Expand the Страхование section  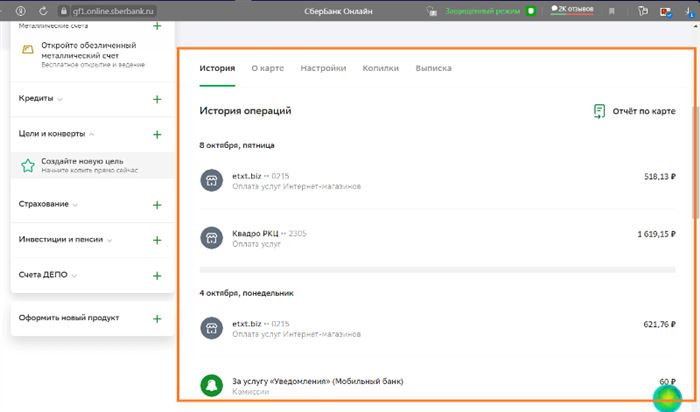coord(48,204)
